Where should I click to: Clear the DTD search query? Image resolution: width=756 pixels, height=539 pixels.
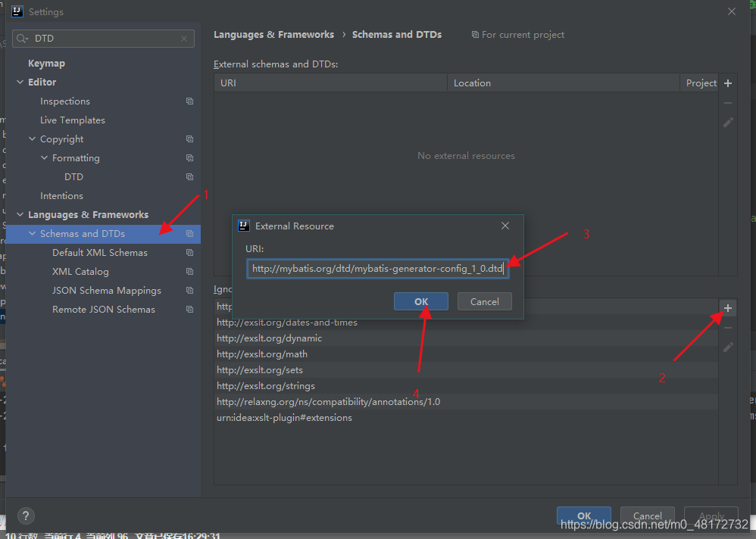184,37
